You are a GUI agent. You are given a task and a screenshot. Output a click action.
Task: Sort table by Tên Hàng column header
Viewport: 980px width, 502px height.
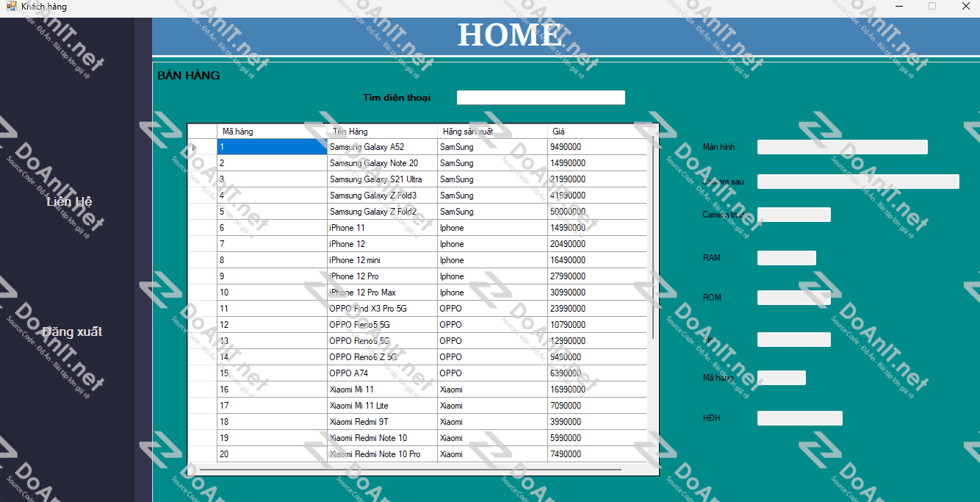coord(382,132)
